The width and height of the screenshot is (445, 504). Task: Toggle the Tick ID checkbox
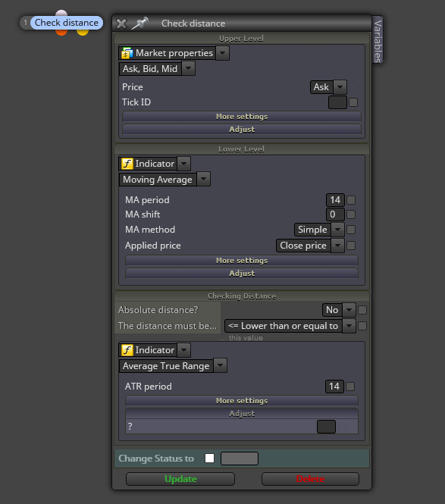point(353,102)
